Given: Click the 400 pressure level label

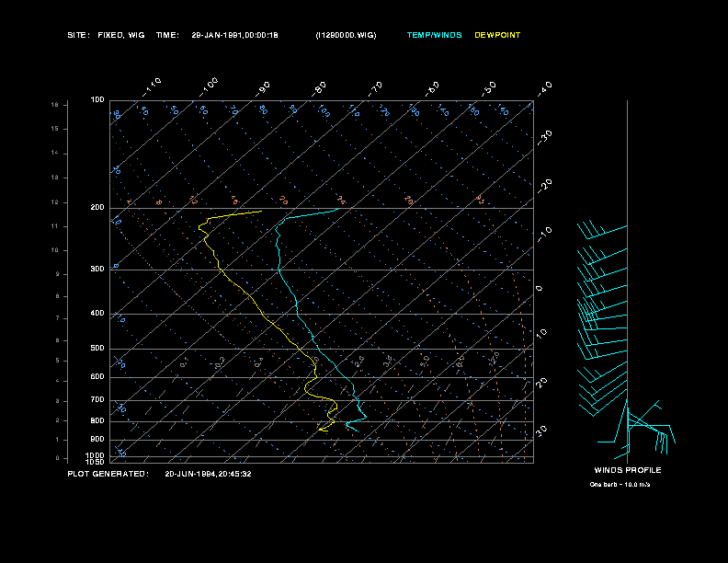Looking at the screenshot, I should click(97, 313).
